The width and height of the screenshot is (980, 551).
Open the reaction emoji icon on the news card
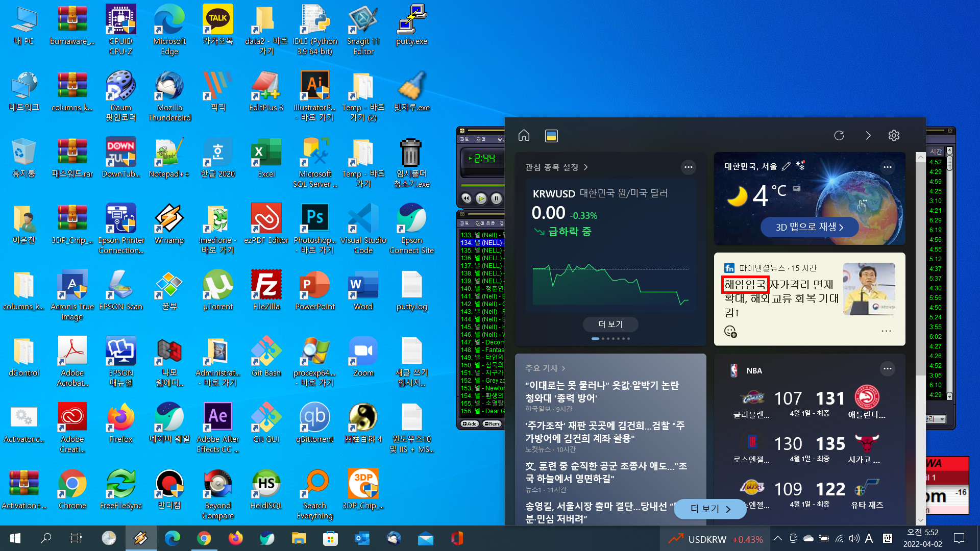[x=730, y=332]
